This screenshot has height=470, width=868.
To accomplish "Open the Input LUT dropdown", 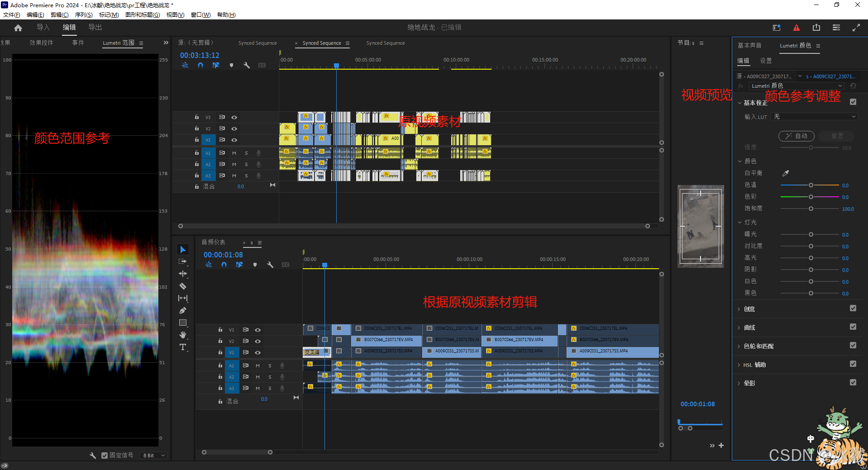I will pyautogui.click(x=815, y=117).
